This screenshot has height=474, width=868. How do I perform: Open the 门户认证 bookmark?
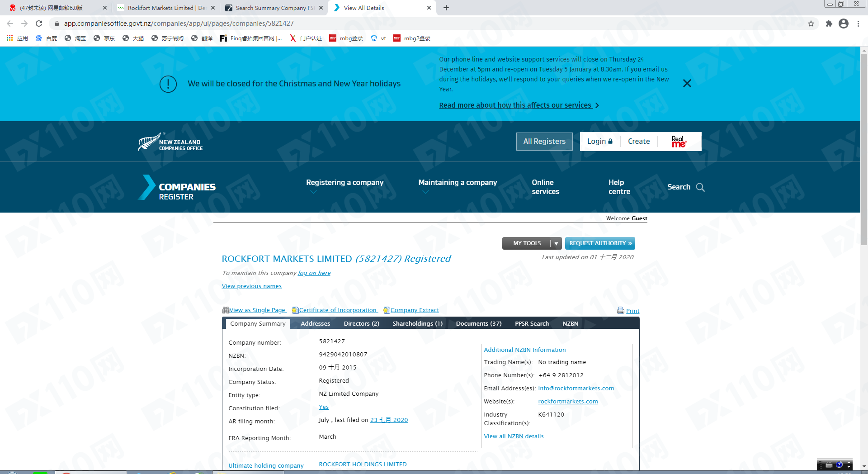click(306, 38)
